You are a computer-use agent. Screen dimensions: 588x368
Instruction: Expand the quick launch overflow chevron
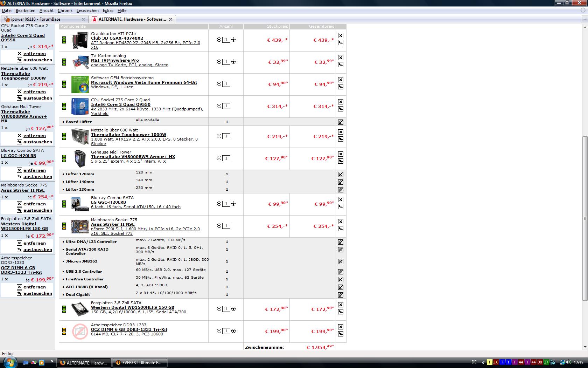click(x=52, y=361)
